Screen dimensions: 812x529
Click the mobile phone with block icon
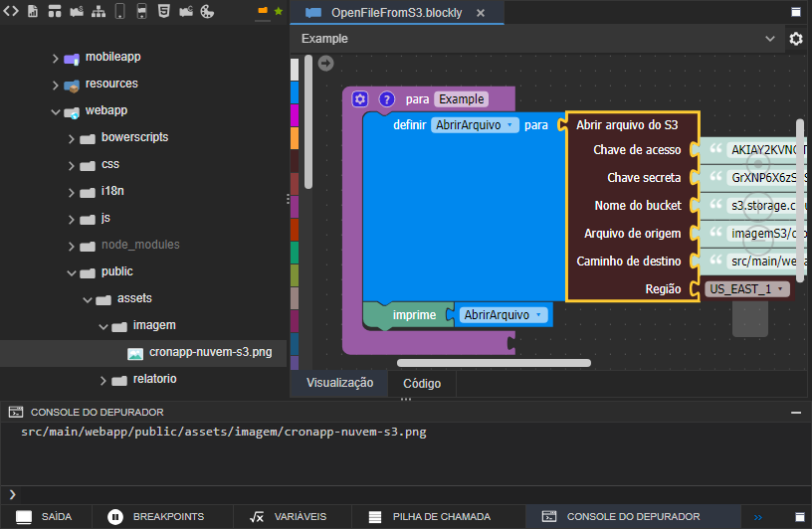pyautogui.click(x=142, y=11)
